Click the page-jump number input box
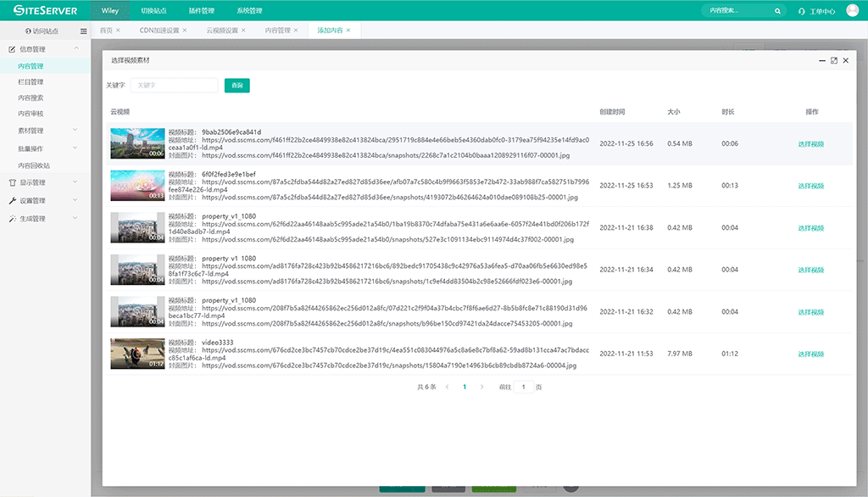Screen dimensions: 868x497 pos(523,387)
